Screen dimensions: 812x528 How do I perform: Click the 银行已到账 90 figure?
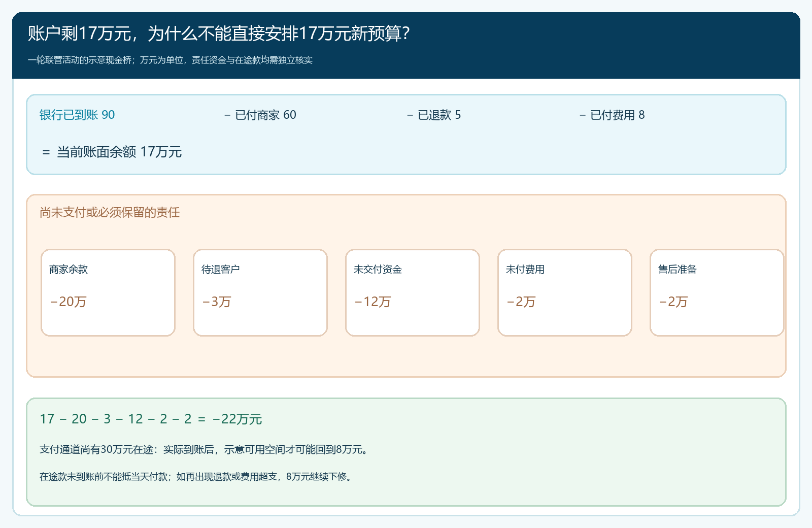[77, 115]
